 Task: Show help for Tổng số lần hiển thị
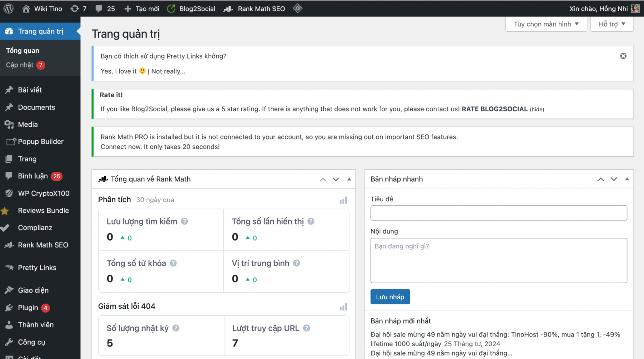coord(311,221)
